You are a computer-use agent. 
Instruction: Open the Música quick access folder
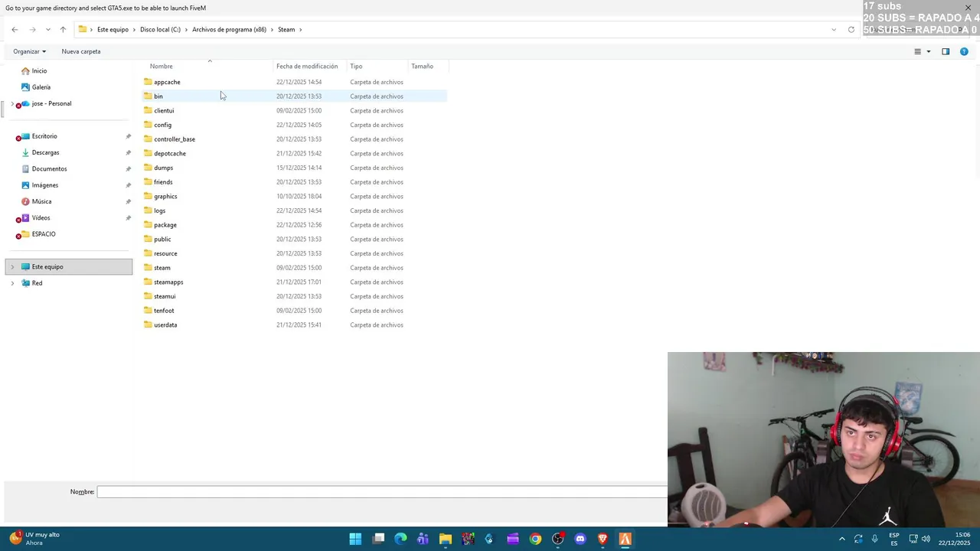pyautogui.click(x=41, y=202)
